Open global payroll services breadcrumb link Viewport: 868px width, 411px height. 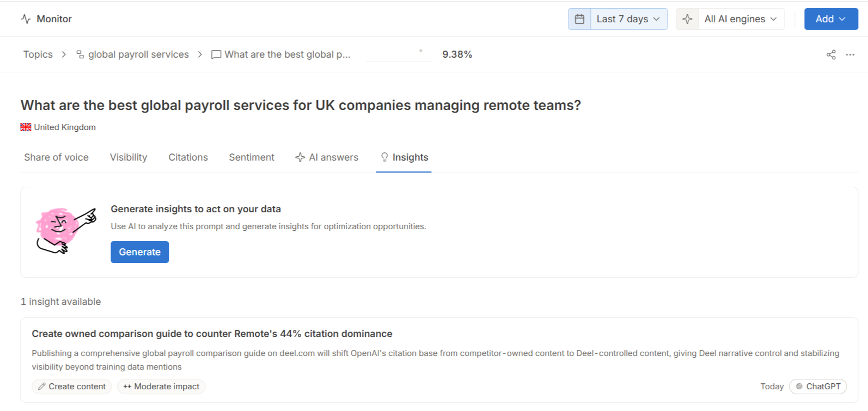tap(138, 54)
